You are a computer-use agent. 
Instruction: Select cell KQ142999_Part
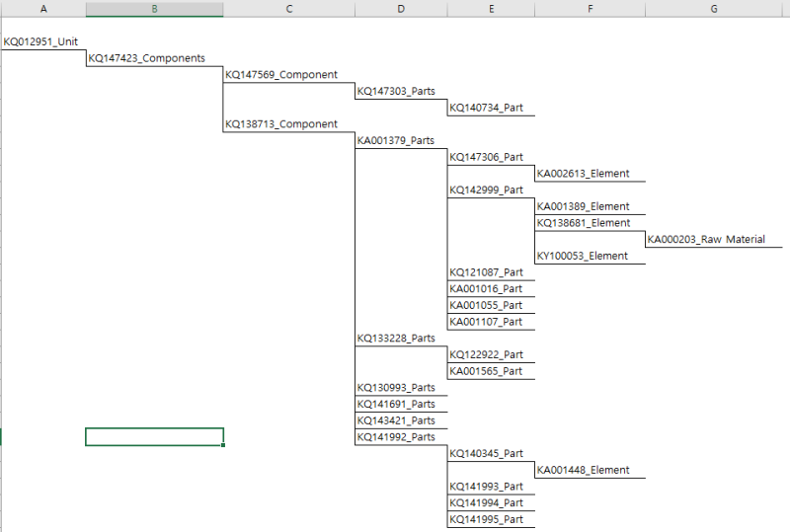491,190
